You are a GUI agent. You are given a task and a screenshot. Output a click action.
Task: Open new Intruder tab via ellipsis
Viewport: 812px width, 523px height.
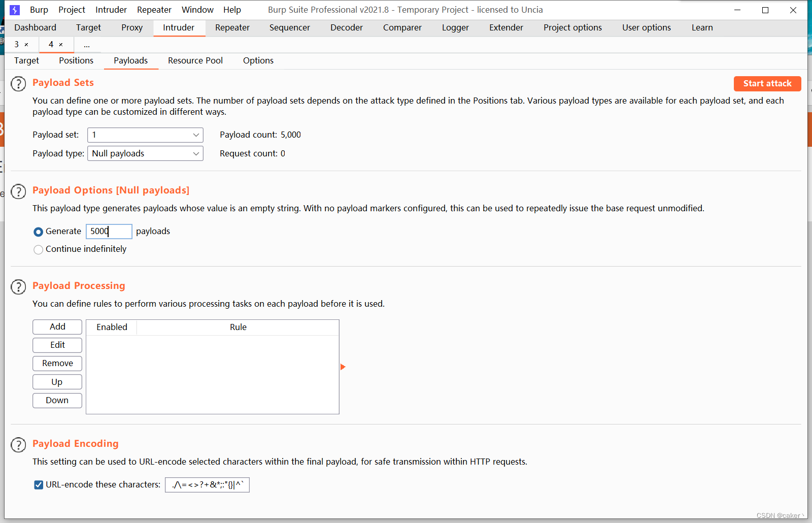[x=87, y=45]
